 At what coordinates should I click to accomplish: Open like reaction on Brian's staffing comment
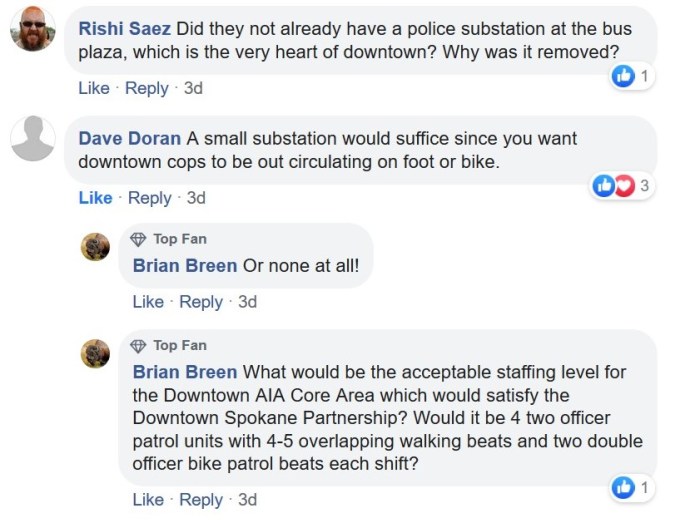(632, 487)
